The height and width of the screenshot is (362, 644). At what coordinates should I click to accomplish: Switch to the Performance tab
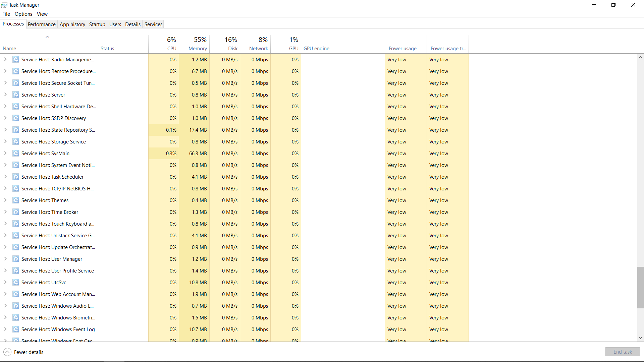(x=42, y=24)
